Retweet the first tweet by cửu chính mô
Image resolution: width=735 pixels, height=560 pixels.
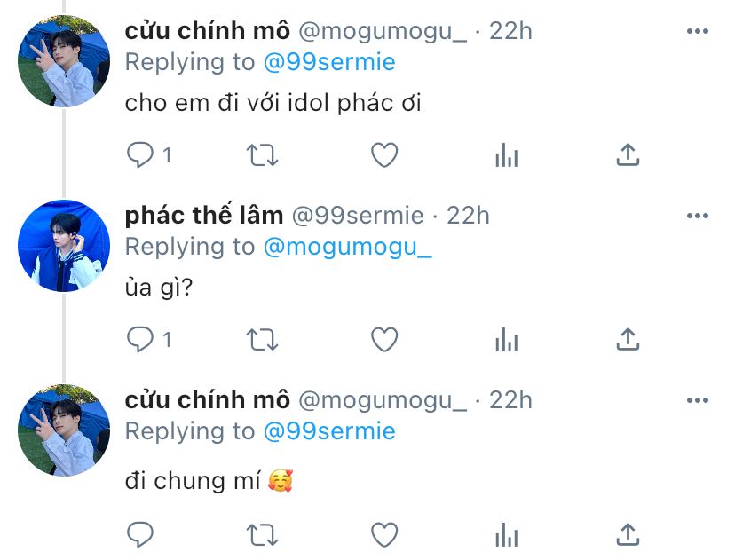(x=262, y=155)
